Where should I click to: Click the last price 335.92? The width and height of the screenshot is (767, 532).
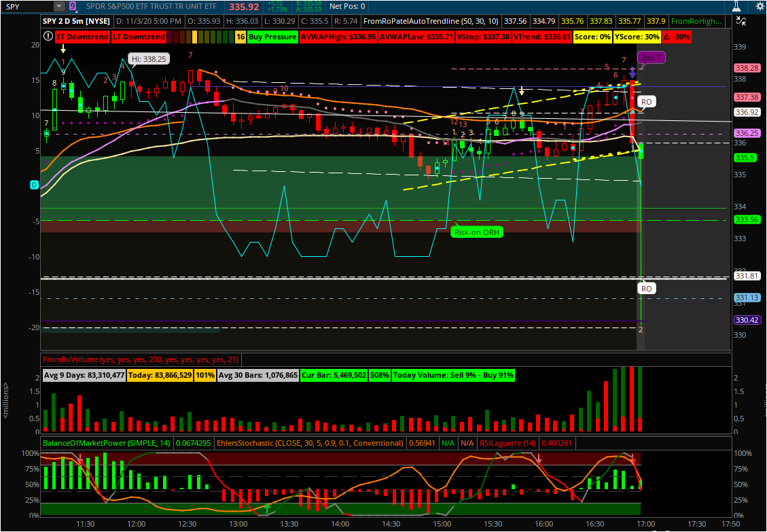(244, 6)
